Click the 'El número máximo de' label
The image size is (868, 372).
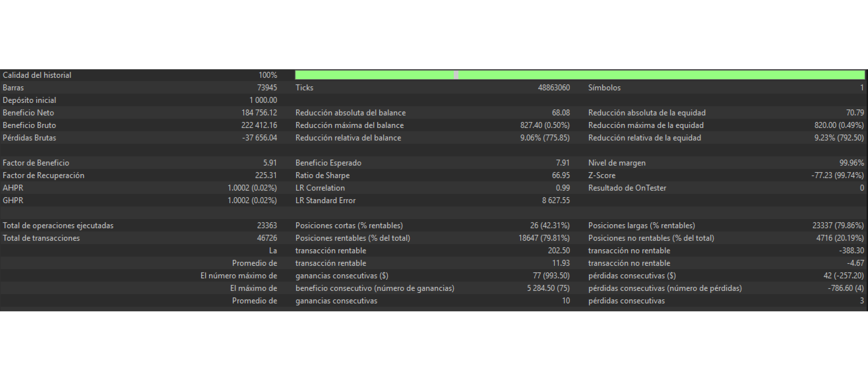tap(239, 276)
